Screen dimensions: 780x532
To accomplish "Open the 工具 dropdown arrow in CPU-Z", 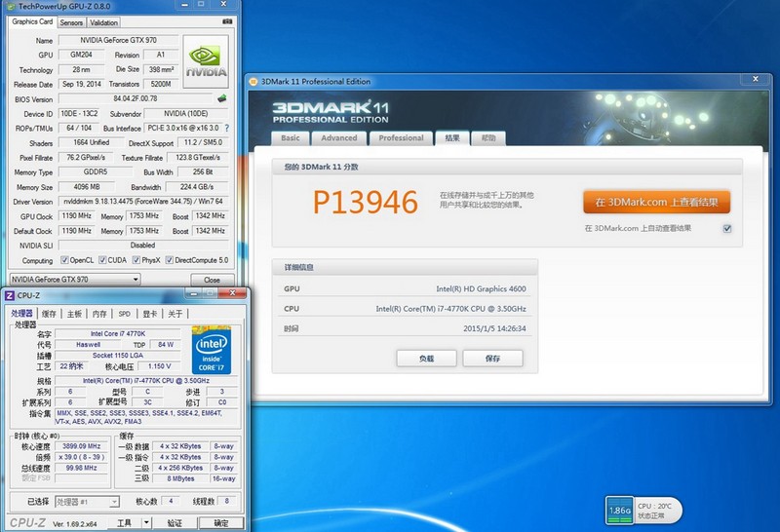I will (x=146, y=522).
